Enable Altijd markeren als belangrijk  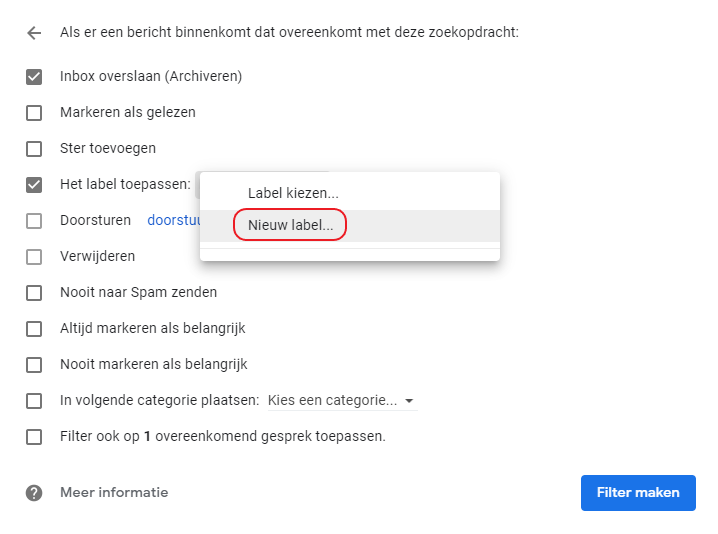pyautogui.click(x=34, y=328)
